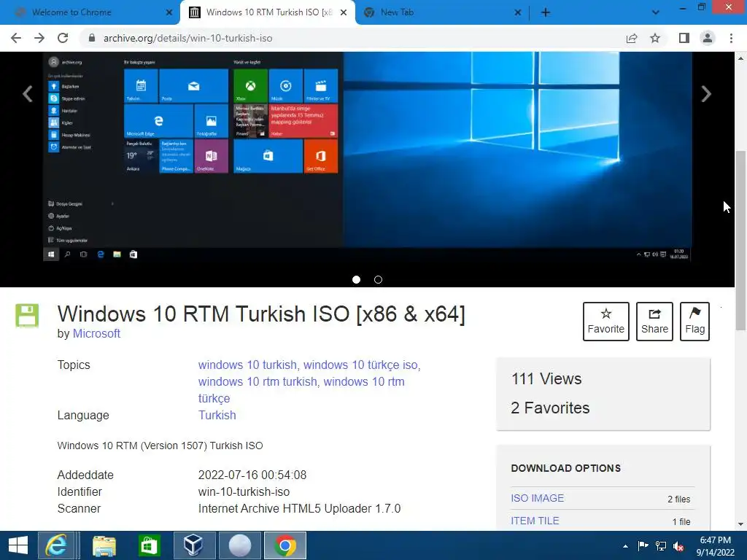Click the Windows 10 screenshot preview image
The image size is (747, 560).
tap(368, 157)
